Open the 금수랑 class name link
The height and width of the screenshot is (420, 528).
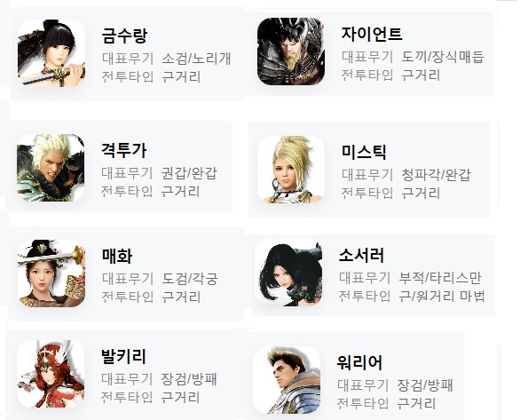coord(124,35)
